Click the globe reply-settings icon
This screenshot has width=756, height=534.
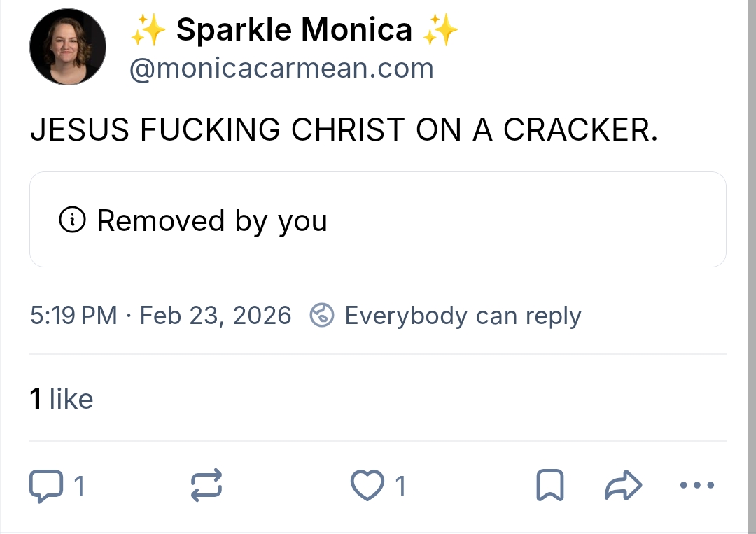(x=322, y=316)
